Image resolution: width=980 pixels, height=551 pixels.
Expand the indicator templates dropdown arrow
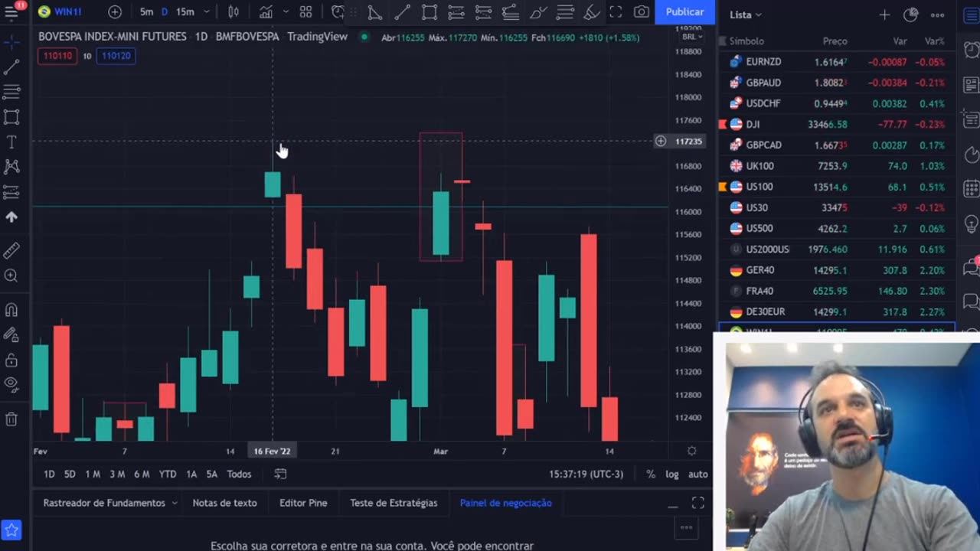pos(286,11)
